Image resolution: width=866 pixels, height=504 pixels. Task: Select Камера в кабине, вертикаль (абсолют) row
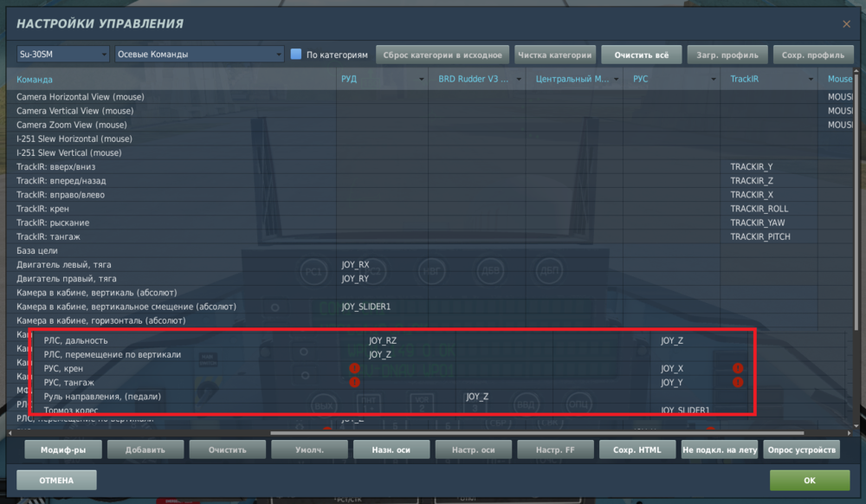430,293
